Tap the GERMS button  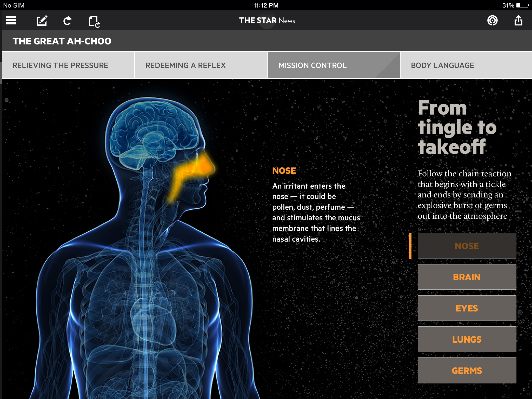click(x=467, y=370)
